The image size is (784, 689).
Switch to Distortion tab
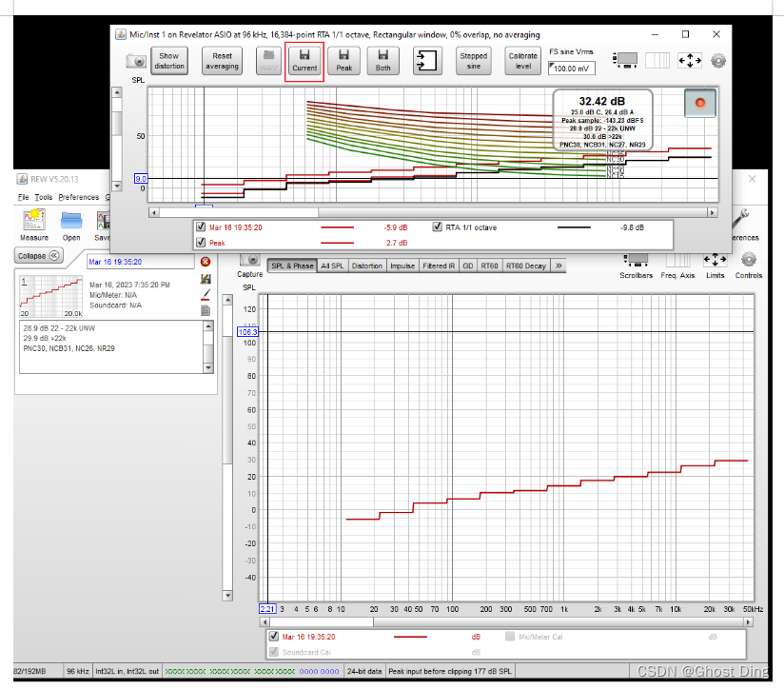click(367, 266)
